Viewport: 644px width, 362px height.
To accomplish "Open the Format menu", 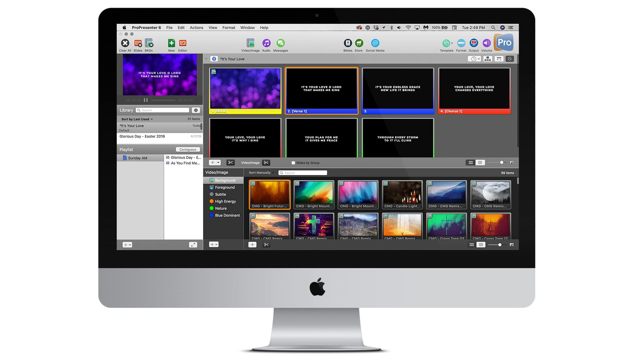I will (229, 27).
